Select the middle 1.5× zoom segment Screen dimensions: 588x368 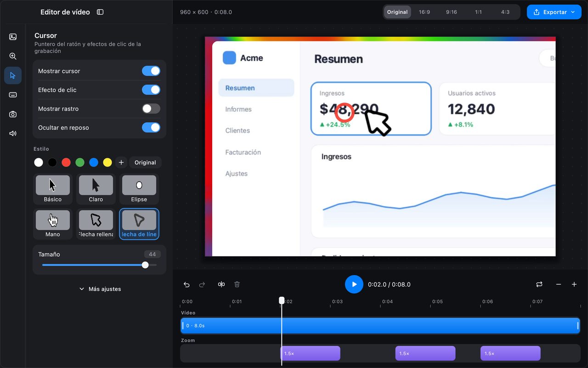425,353
